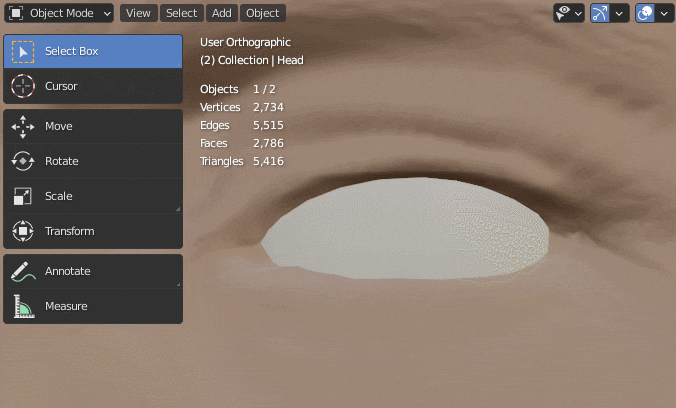
Task: Choose the Annotate tool
Action: coord(93,271)
